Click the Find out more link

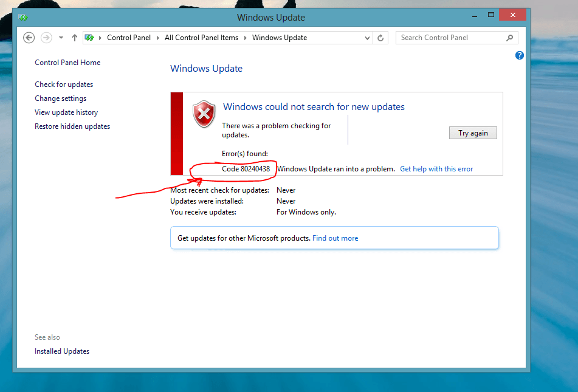pos(335,238)
